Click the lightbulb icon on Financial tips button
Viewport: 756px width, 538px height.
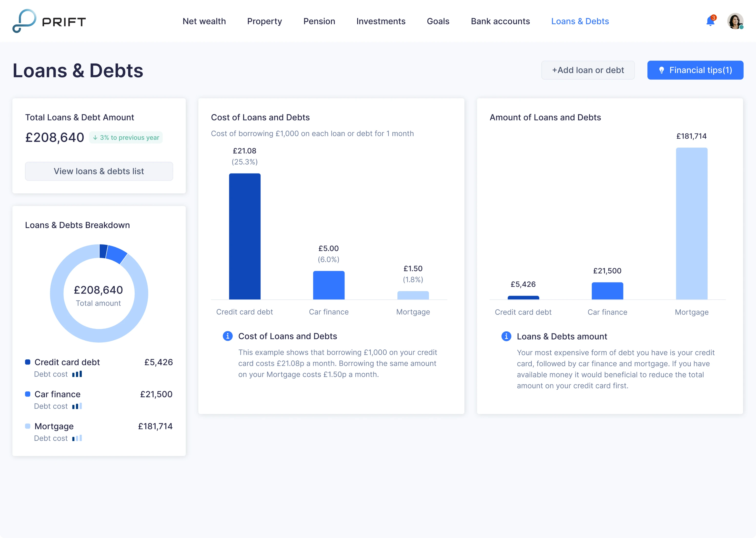(662, 70)
